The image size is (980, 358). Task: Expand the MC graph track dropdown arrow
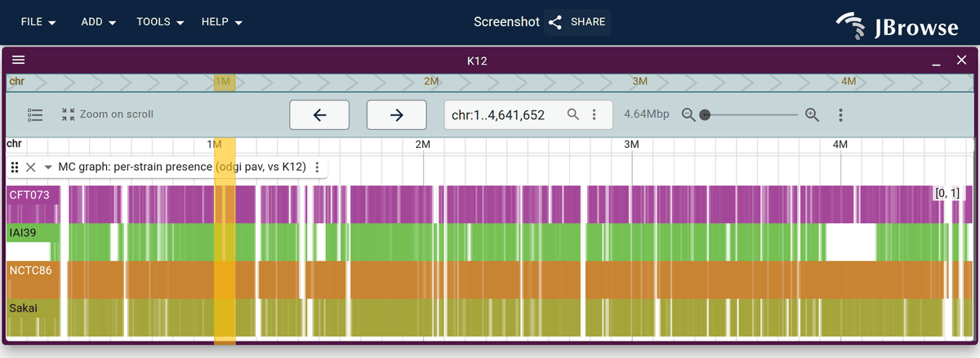48,167
